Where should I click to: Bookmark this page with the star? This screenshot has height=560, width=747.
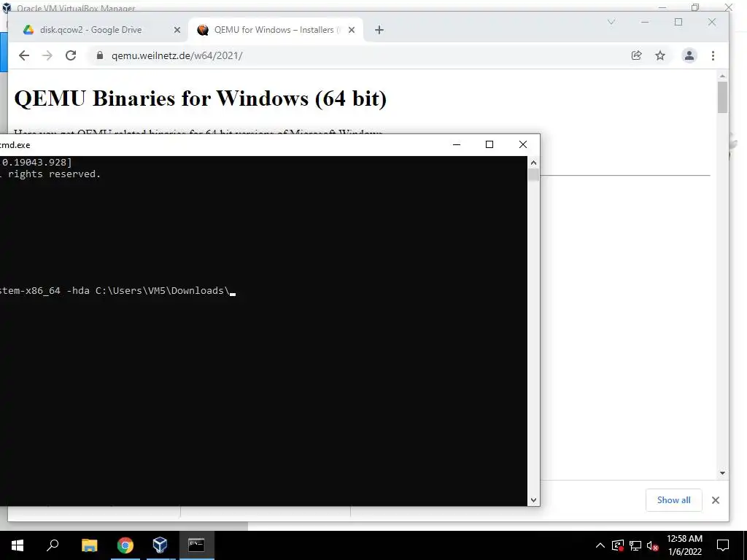pyautogui.click(x=659, y=55)
